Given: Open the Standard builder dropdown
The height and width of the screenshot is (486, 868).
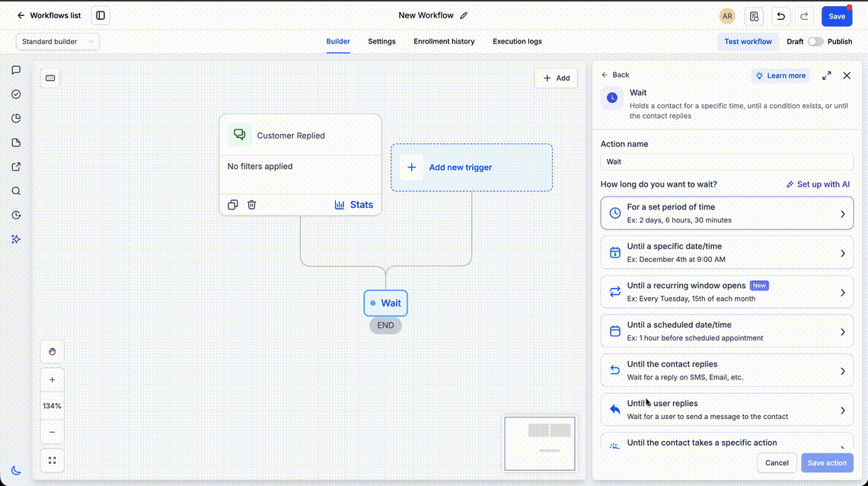Looking at the screenshot, I should [x=58, y=41].
